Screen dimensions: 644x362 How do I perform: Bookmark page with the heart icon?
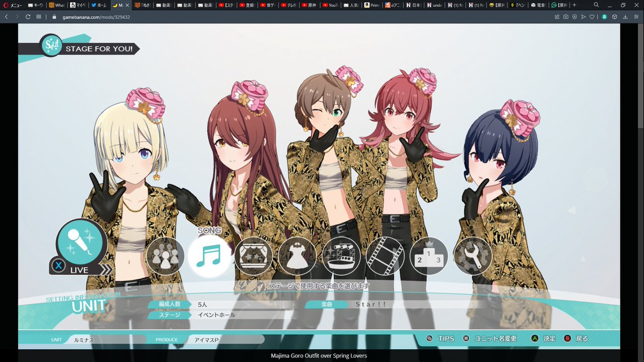coord(592,17)
